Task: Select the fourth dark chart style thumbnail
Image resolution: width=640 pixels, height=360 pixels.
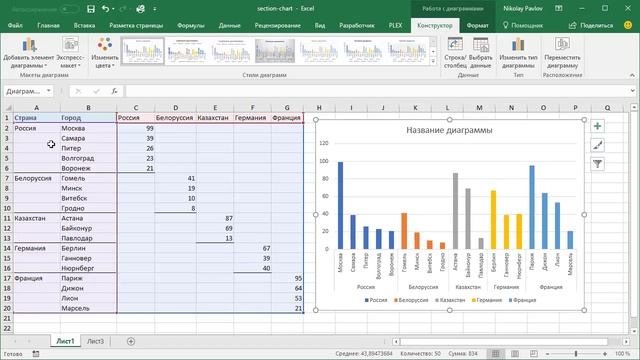Action: pos(275,51)
